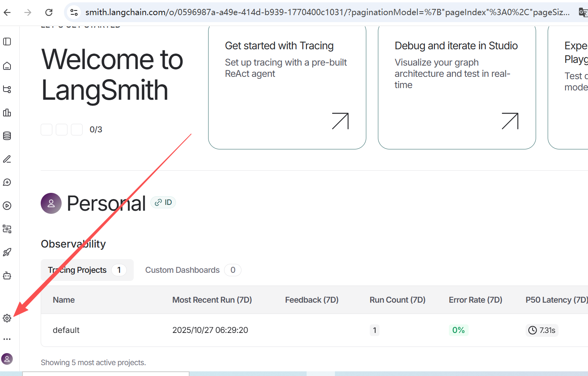The height and width of the screenshot is (376, 588).
Task: Click the count badge 1 on Tracing Projects
Action: pos(119,270)
